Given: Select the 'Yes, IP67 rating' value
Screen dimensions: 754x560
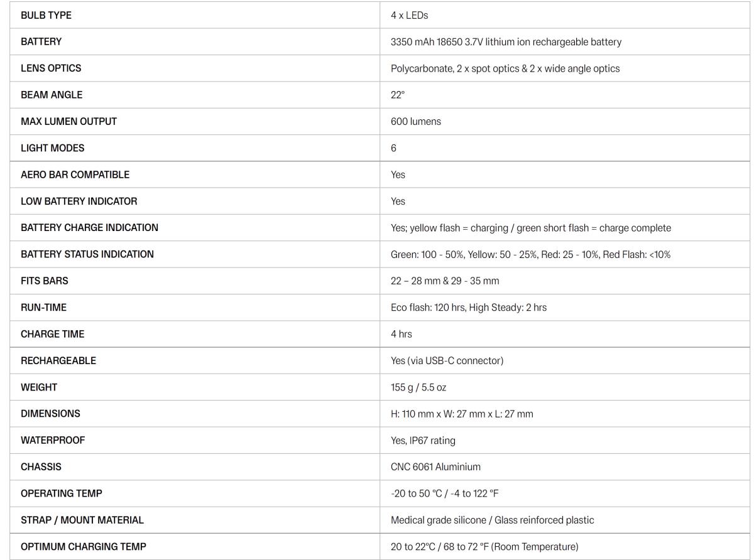Looking at the screenshot, I should tap(423, 441).
